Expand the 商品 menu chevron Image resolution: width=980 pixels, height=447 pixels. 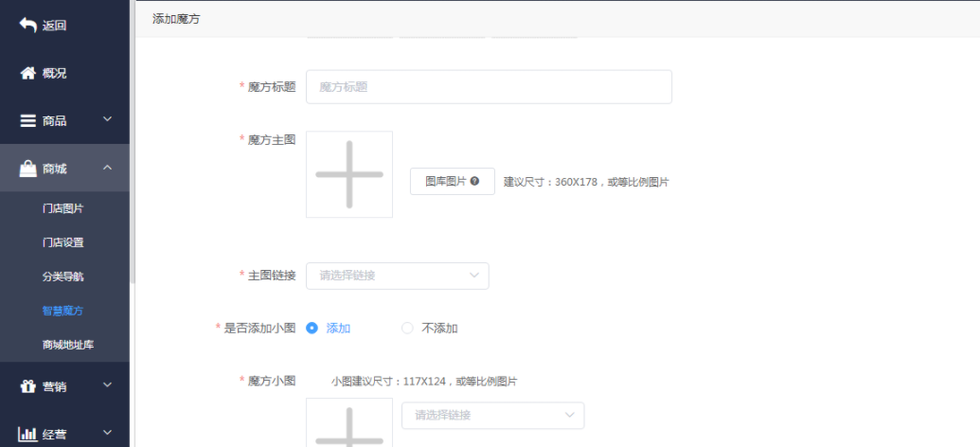[108, 118]
